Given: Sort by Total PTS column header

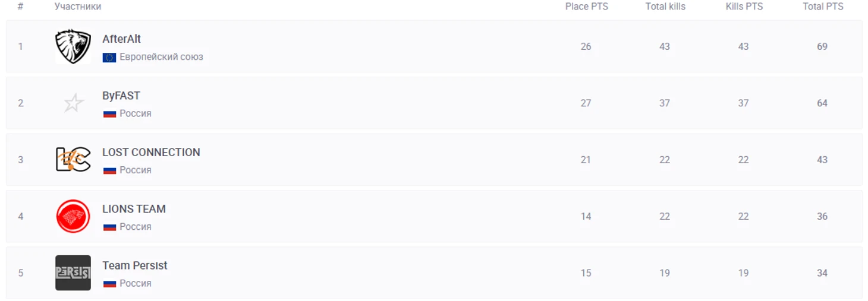Looking at the screenshot, I should pos(823,7).
